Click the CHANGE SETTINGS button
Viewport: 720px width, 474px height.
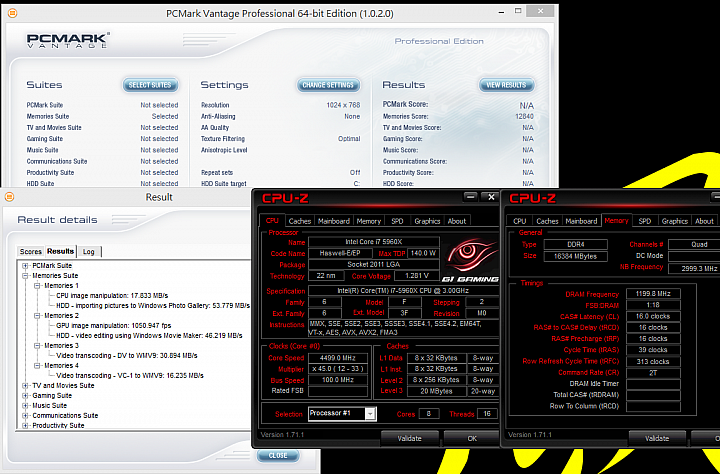pos(328,85)
